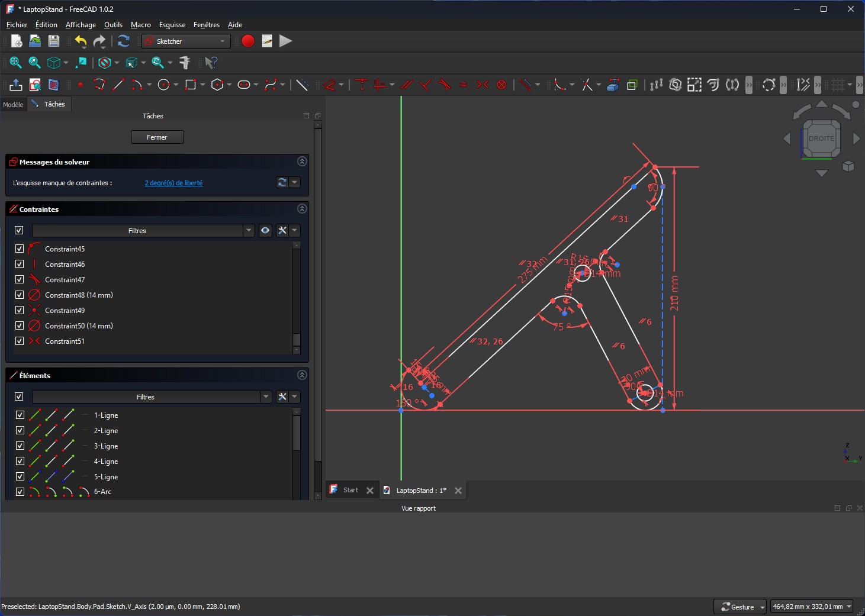Toggle constraint visibility with the eye icon
This screenshot has height=616, width=865.
click(x=265, y=231)
